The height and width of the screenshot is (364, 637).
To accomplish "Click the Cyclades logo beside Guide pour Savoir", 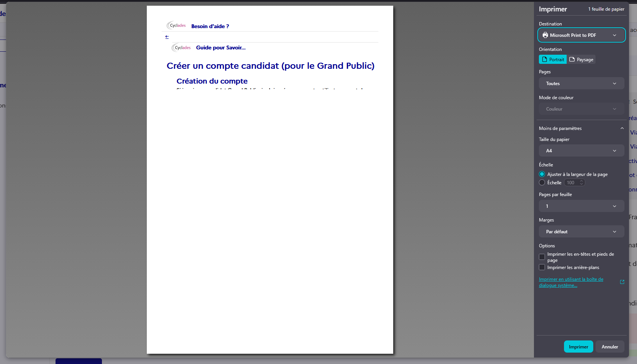I will coord(181,48).
